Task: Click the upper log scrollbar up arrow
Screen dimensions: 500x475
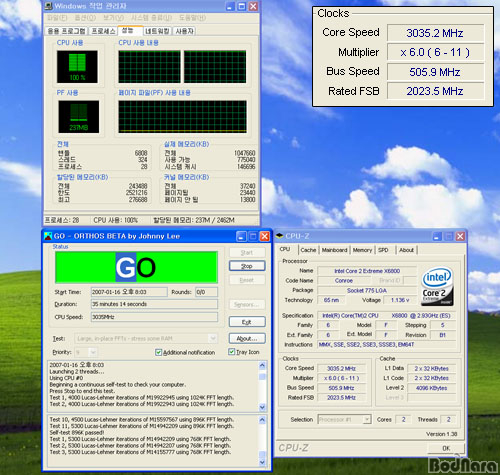Action: [262, 365]
